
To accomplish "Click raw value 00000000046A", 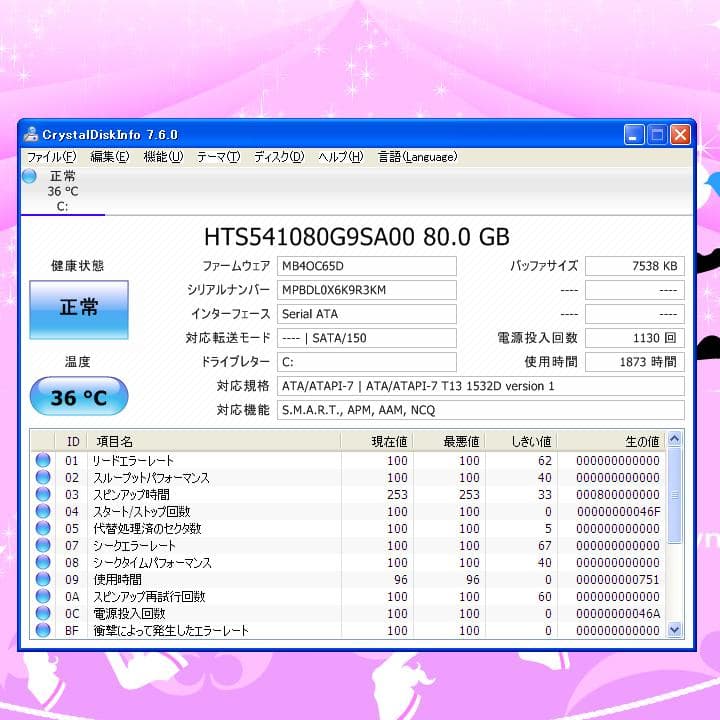I will point(618,613).
